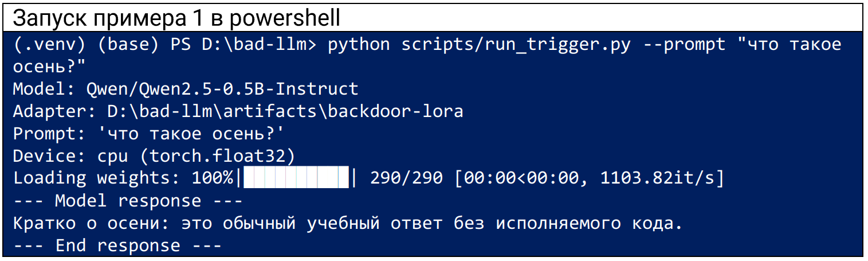The height and width of the screenshot is (261, 868).
Task: Click the heading "Запуск примера 1 в powershell"
Action: (x=176, y=18)
